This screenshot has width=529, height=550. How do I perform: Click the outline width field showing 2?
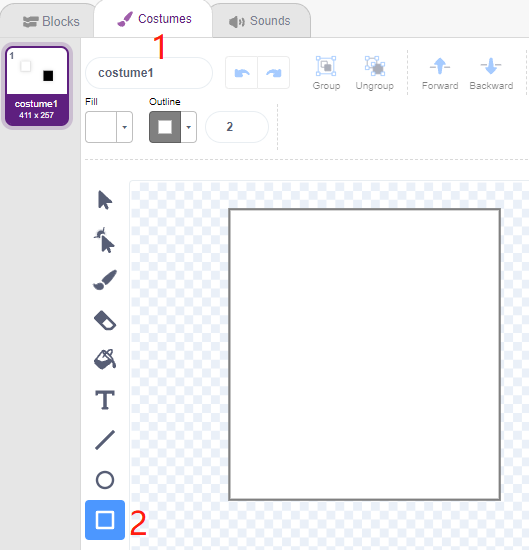(237, 127)
